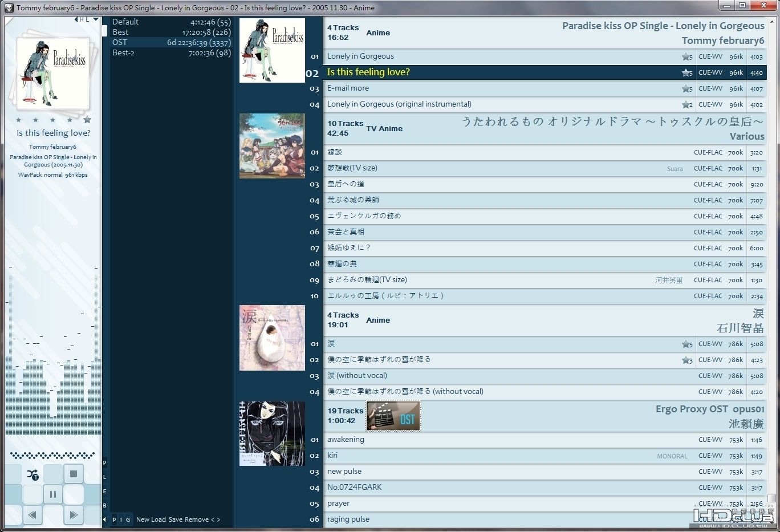Select 'Lonely in Gorgeous (original instrumental)'
780x532 pixels.
click(545, 104)
